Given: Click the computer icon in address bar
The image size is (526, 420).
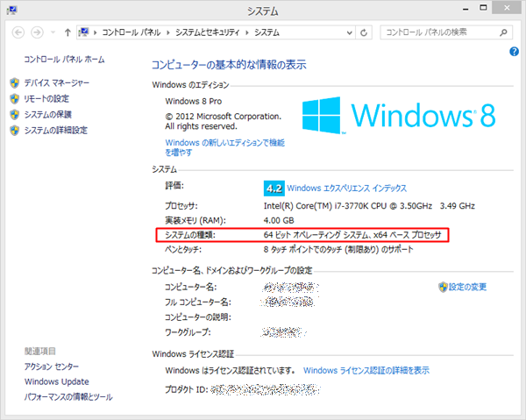Looking at the screenshot, I should (x=83, y=32).
